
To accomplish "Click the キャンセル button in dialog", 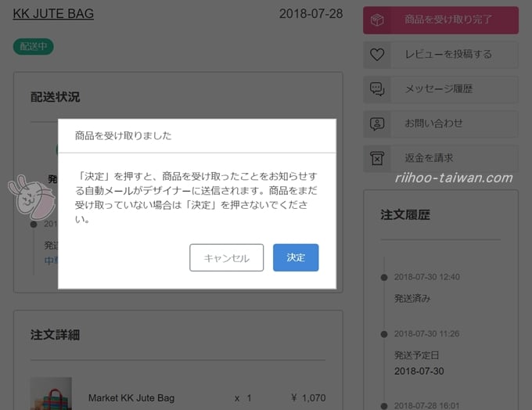I will (x=226, y=257).
